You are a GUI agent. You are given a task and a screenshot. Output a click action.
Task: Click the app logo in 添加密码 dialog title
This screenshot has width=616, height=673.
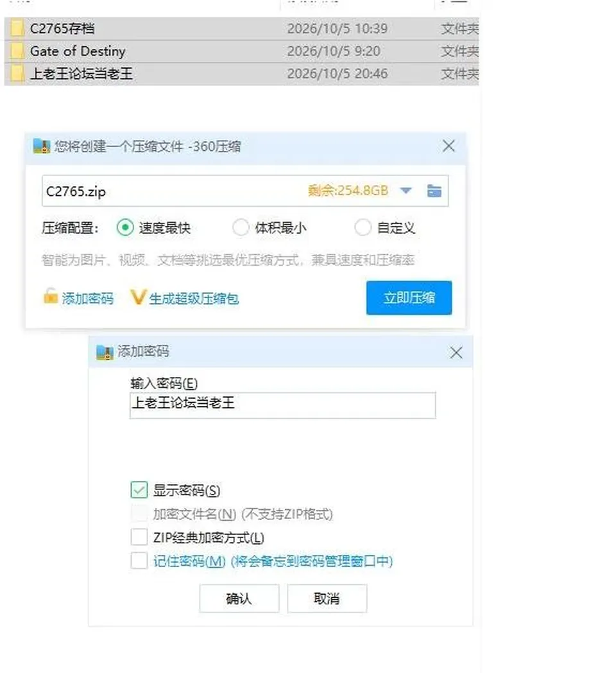(105, 353)
